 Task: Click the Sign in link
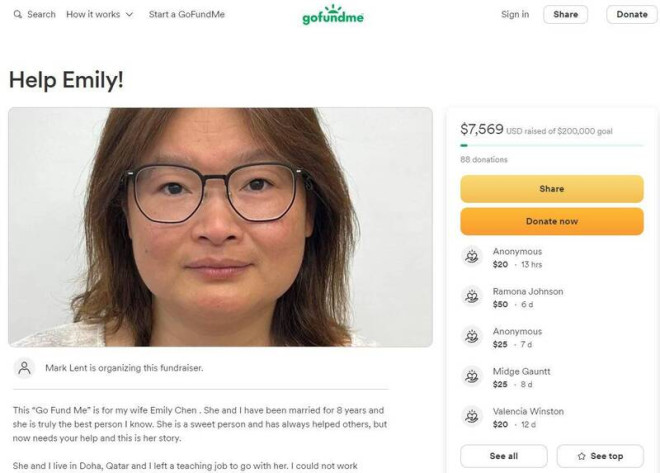[515, 15]
